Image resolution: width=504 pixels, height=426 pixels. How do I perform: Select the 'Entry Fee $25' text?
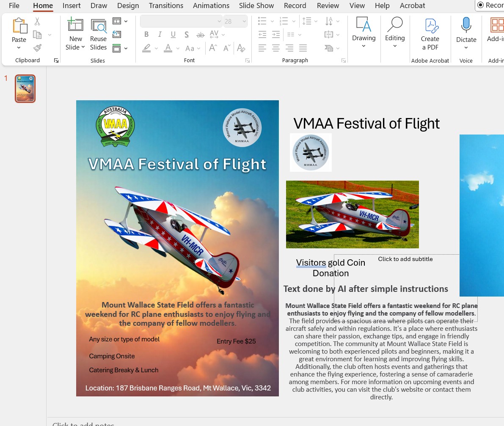pos(236,341)
